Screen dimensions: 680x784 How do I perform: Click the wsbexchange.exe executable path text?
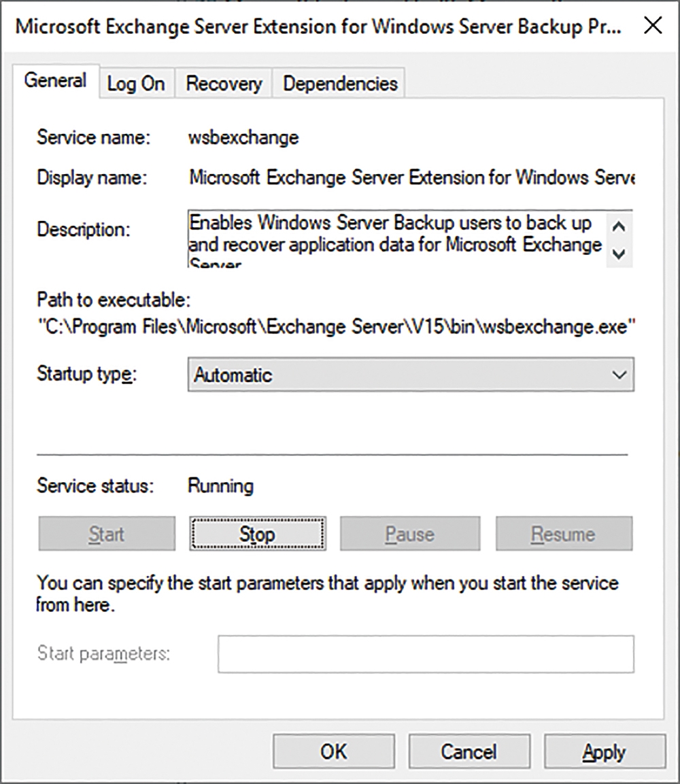pyautogui.click(x=337, y=326)
